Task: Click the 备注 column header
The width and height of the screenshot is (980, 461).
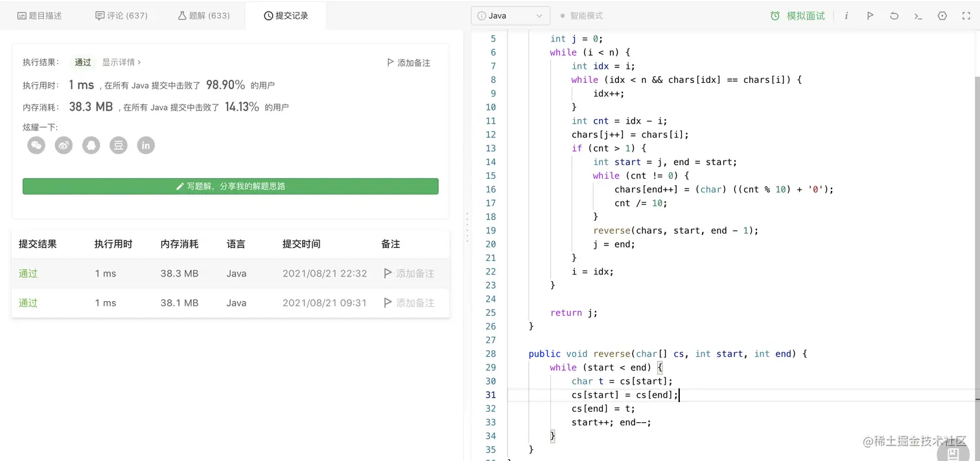Action: (391, 244)
